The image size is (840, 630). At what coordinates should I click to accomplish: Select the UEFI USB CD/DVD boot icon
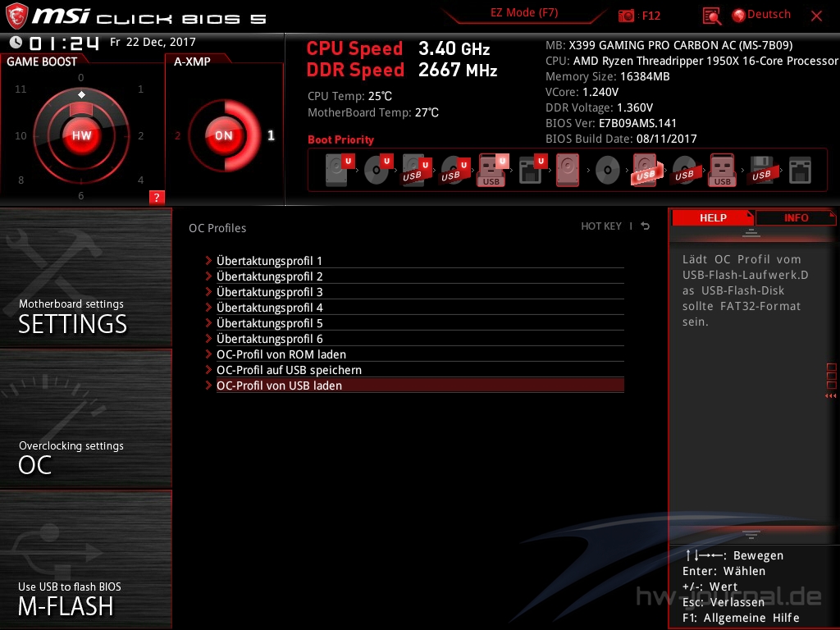click(x=455, y=170)
